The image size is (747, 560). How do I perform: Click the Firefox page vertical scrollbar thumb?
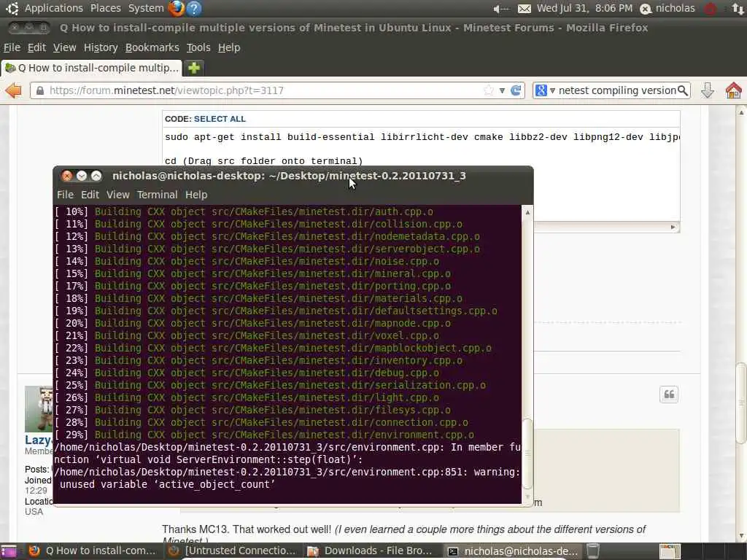pyautogui.click(x=741, y=403)
